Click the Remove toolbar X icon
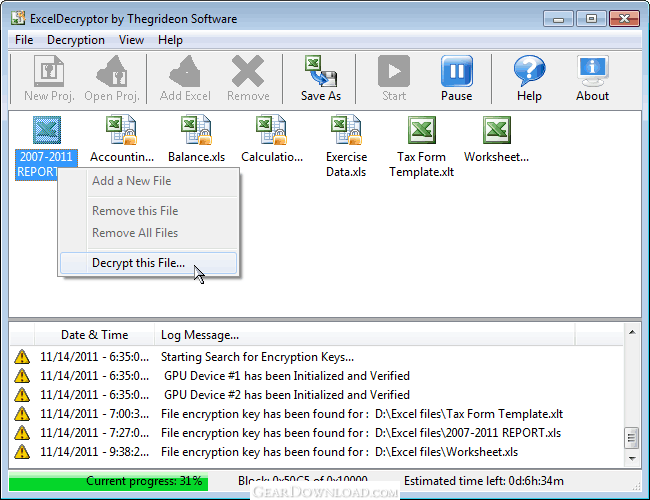650x500 pixels. (248, 71)
